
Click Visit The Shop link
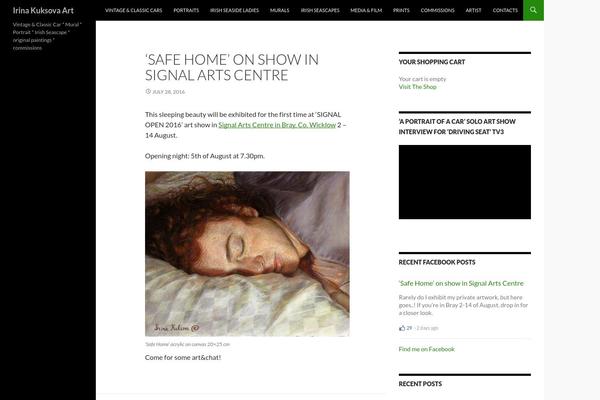(417, 87)
